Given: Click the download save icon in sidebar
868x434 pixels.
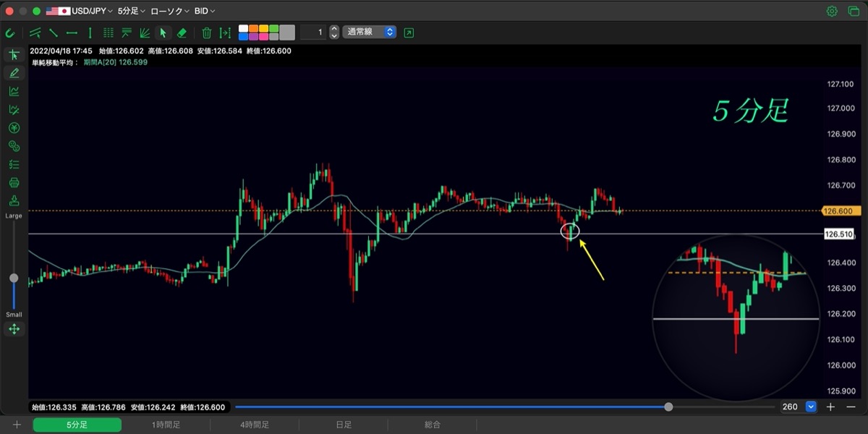Looking at the screenshot, I should pyautogui.click(x=14, y=200).
